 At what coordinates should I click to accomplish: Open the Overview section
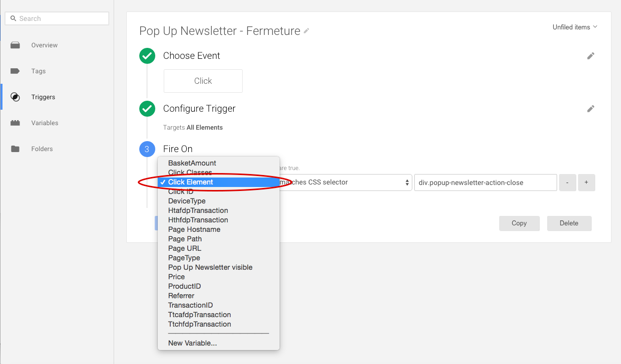[x=44, y=45]
